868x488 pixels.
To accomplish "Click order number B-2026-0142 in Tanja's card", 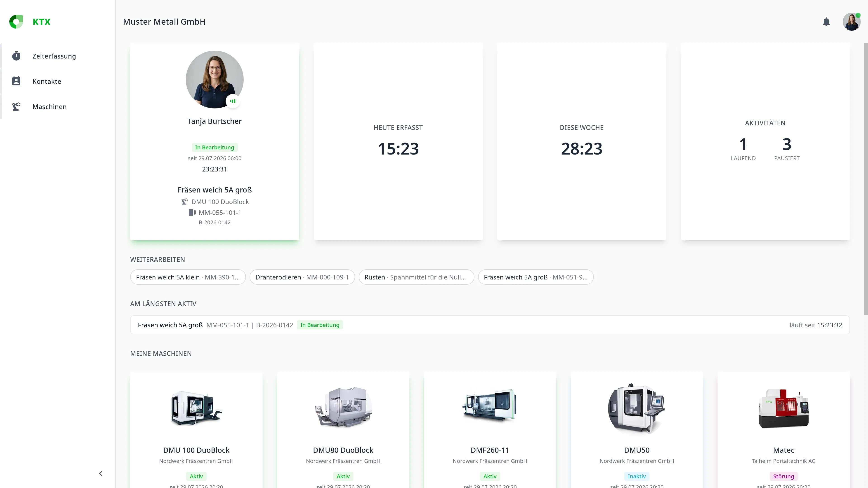I will click(215, 222).
